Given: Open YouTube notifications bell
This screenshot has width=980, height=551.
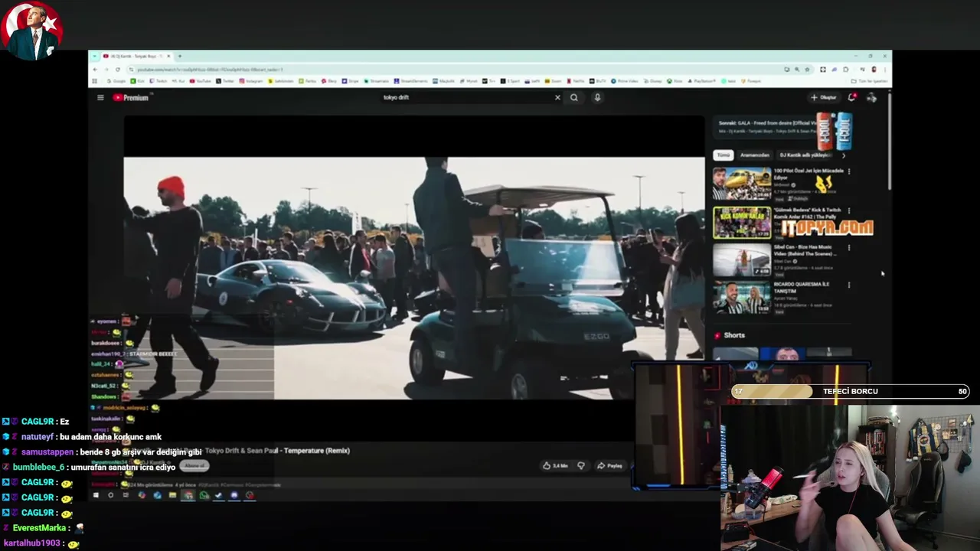Looking at the screenshot, I should pyautogui.click(x=851, y=97).
